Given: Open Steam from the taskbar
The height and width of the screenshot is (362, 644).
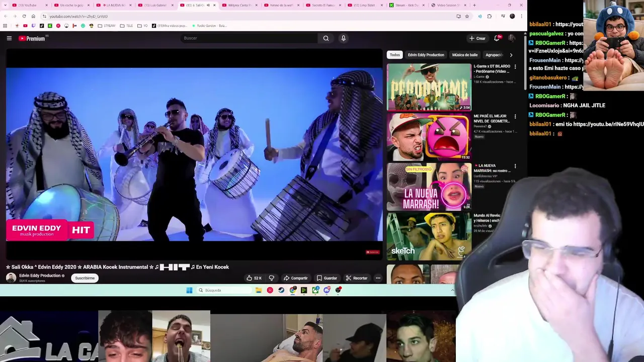Looking at the screenshot, I should [281, 290].
